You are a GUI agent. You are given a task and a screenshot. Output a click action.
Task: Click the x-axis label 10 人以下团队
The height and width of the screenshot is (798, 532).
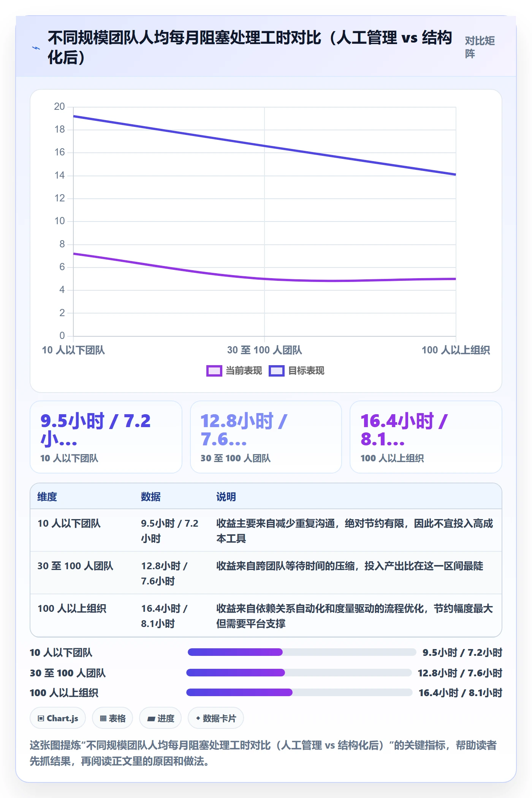click(x=73, y=350)
